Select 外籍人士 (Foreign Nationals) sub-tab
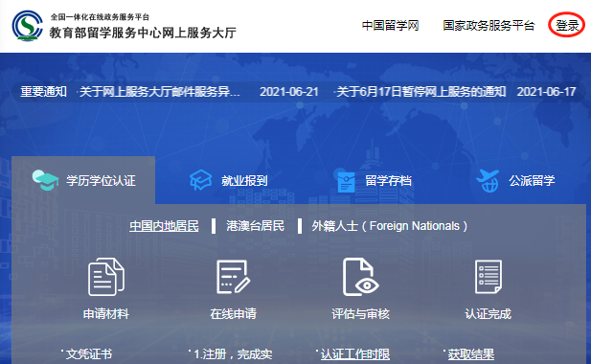 click(389, 226)
